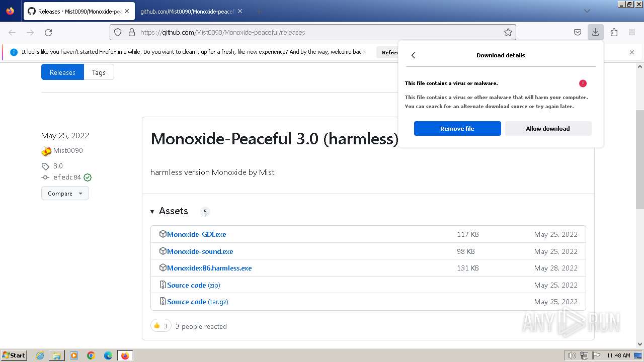Collapse the Assets section

[x=169, y=211]
